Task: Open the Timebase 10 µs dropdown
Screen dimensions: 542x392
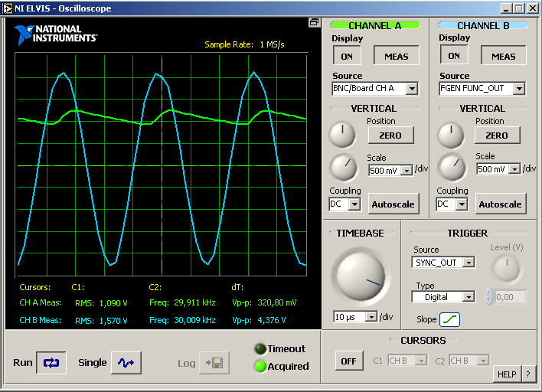Action: [x=371, y=317]
